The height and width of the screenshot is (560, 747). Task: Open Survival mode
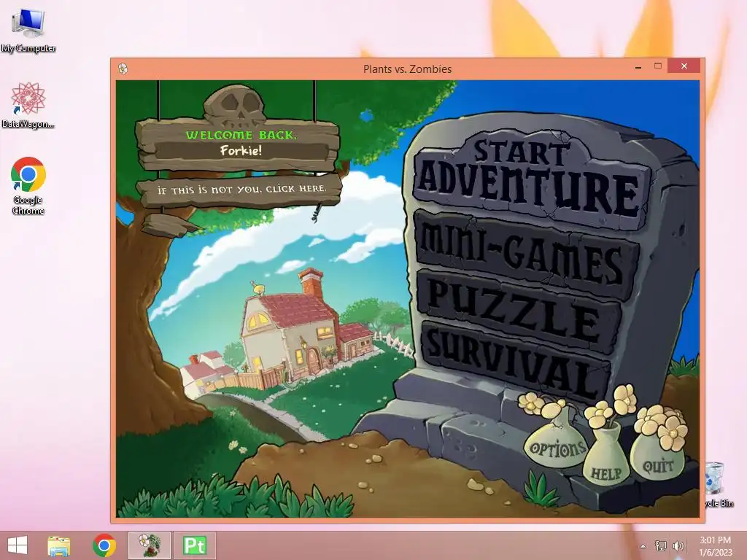pyautogui.click(x=514, y=362)
